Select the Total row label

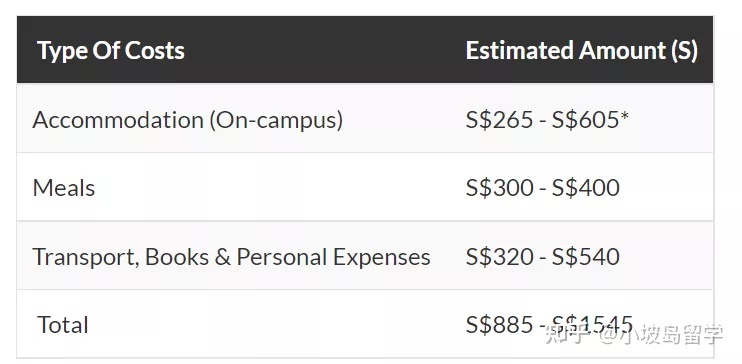pos(62,325)
